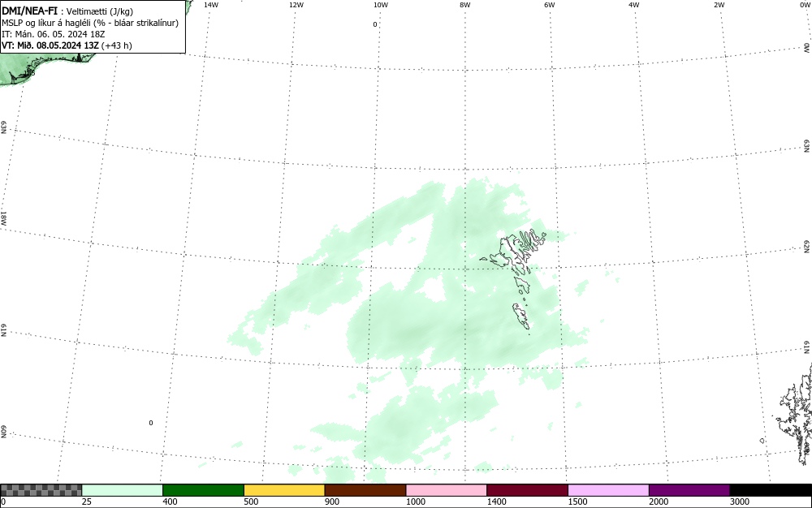
Task: Click the legend value '2000'
Action: click(x=659, y=502)
